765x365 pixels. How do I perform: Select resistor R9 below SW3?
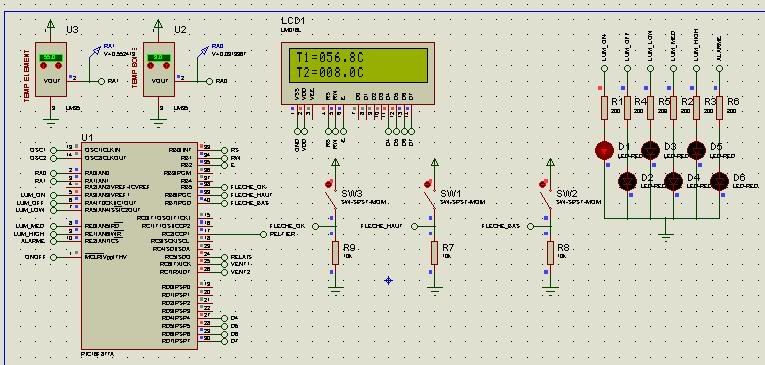(335, 253)
